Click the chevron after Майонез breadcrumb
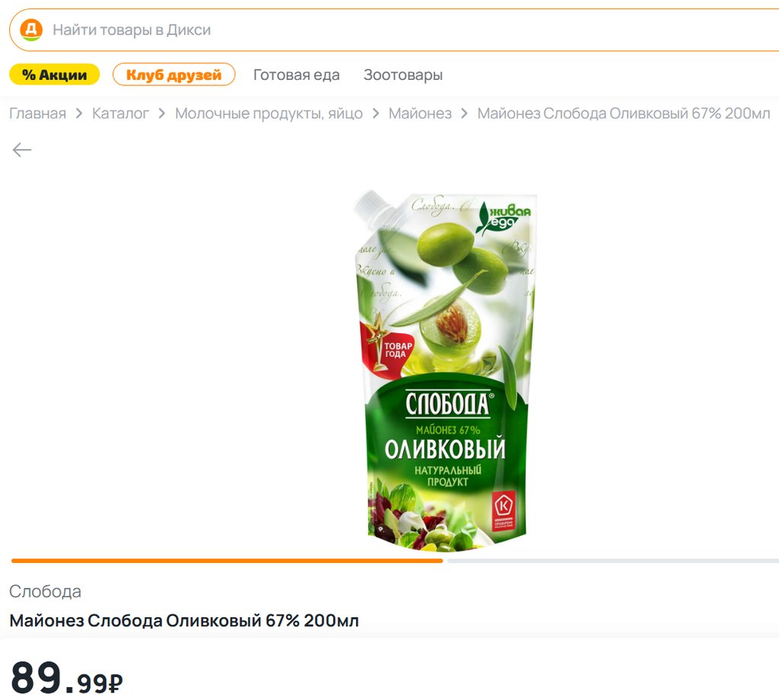The height and width of the screenshot is (700, 779). click(x=465, y=114)
